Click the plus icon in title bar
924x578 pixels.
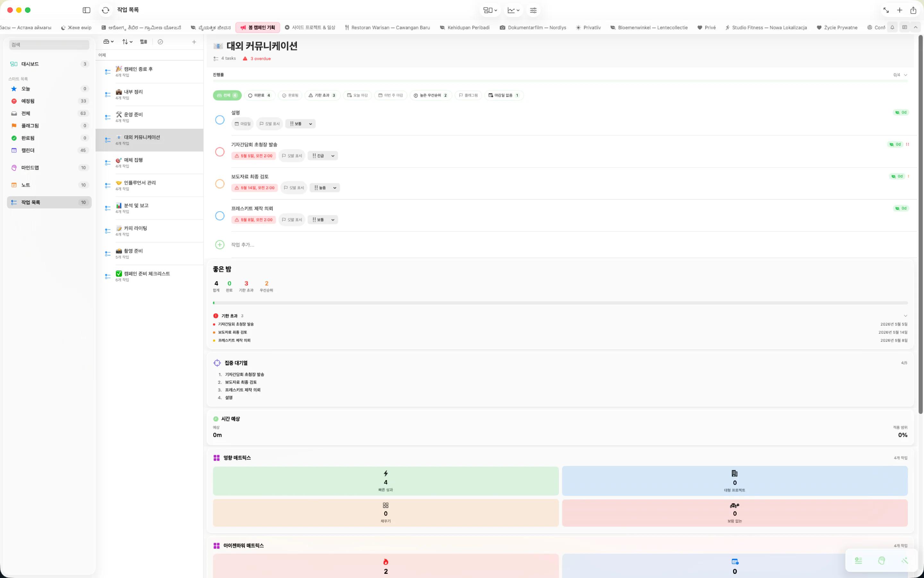click(x=900, y=10)
